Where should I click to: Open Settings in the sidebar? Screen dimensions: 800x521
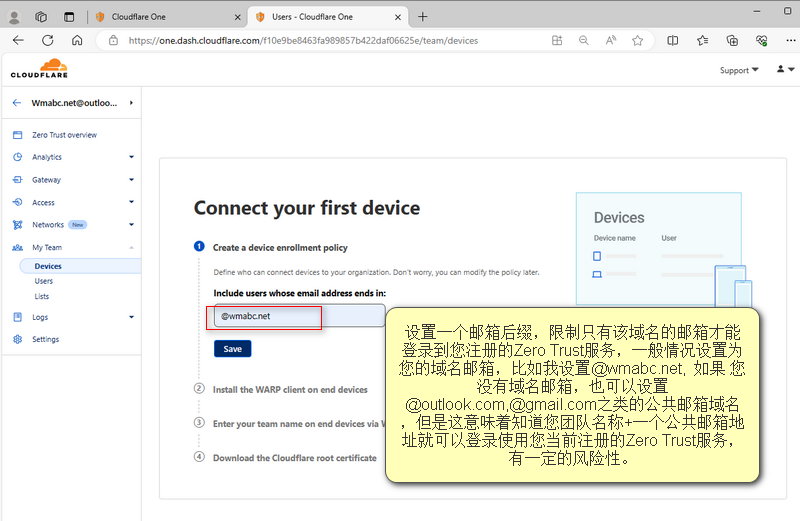pyautogui.click(x=45, y=339)
